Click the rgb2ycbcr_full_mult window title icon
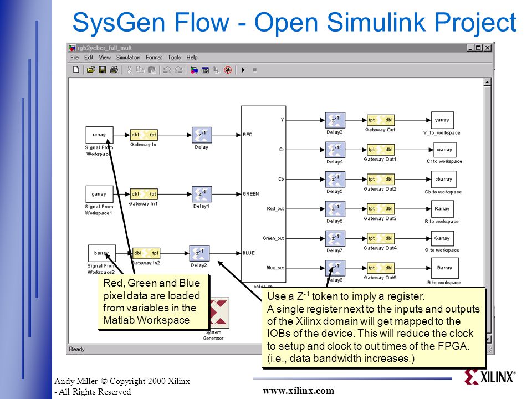 (x=72, y=48)
